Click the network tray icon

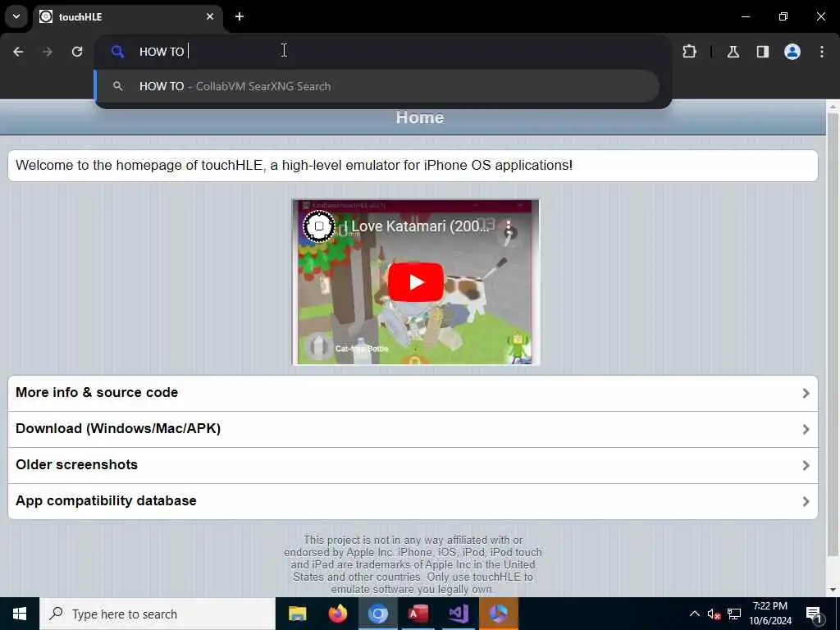click(734, 614)
